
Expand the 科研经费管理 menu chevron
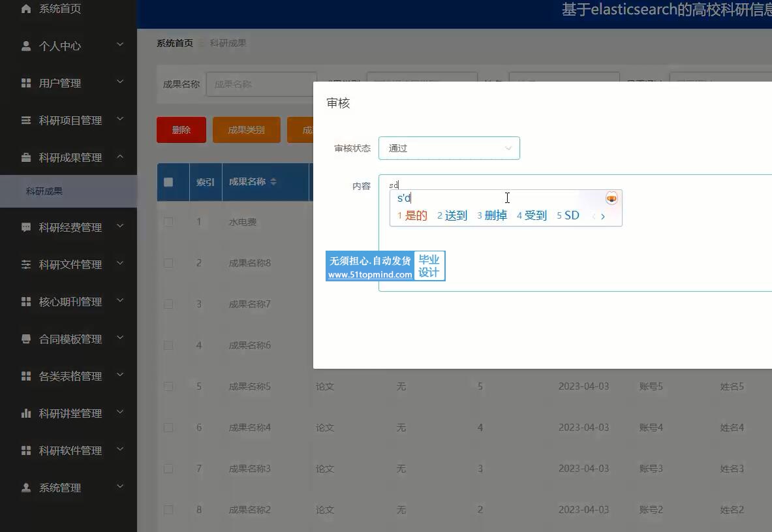(x=120, y=226)
